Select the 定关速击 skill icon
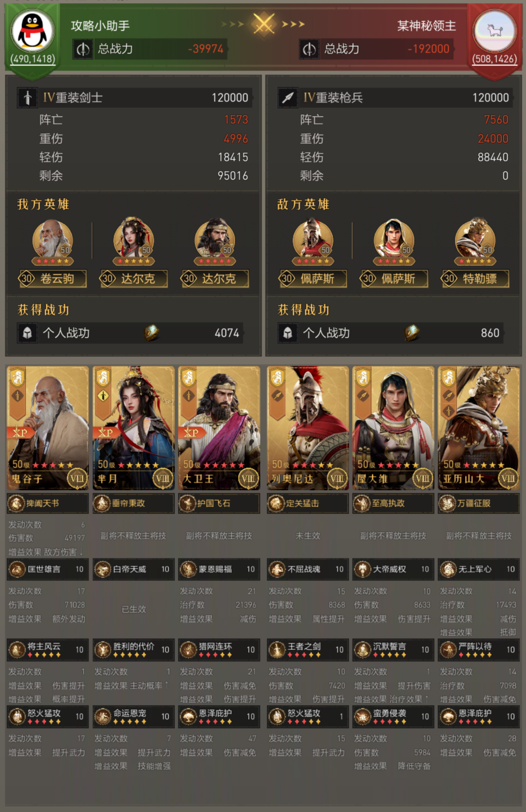 277,503
